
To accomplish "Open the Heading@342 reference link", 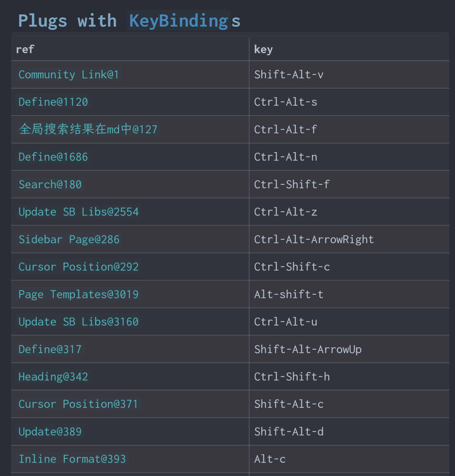I will pyautogui.click(x=53, y=377).
